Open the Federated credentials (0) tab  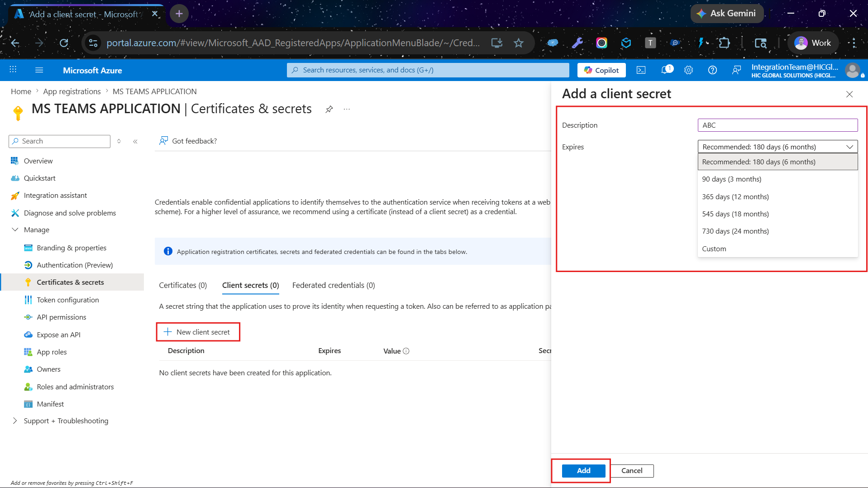tap(334, 285)
